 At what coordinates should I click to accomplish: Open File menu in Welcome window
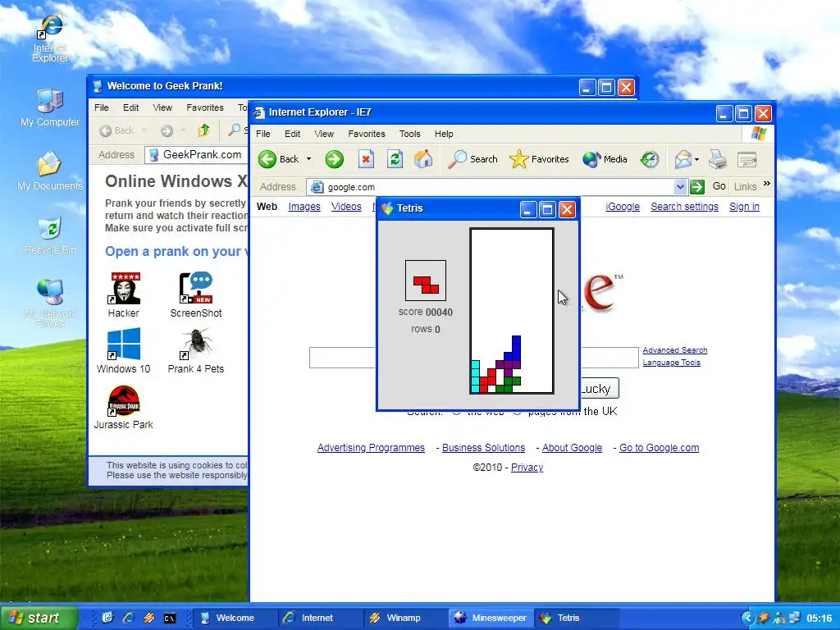click(x=102, y=107)
